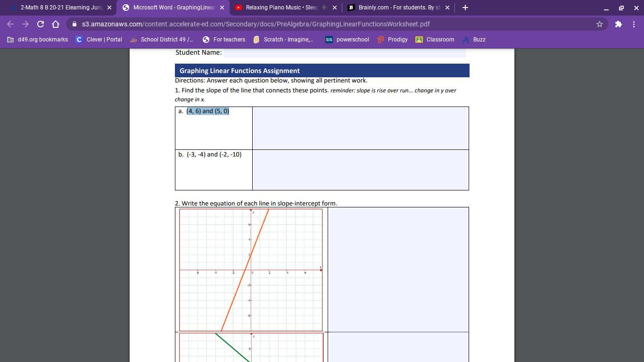Open a new browser tab
Viewport: 644px width, 362px height.
tap(465, 8)
